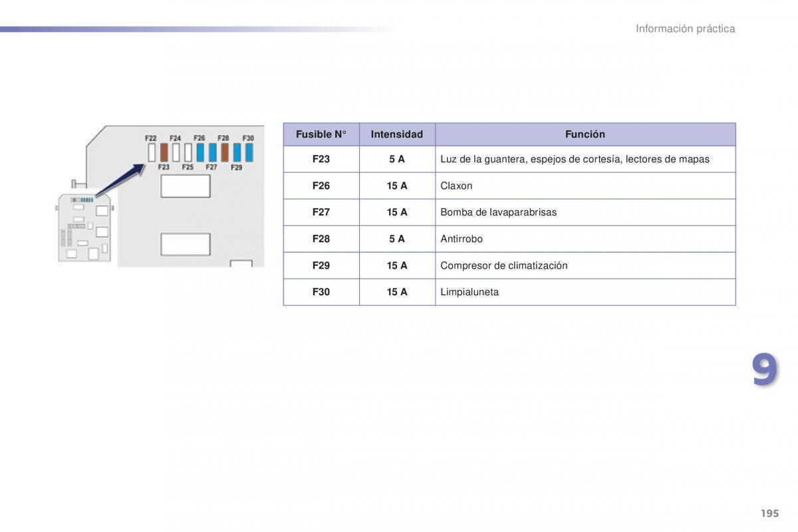Click the 'Información práctica' page header
This screenshot has width=798, height=532.
click(x=685, y=29)
